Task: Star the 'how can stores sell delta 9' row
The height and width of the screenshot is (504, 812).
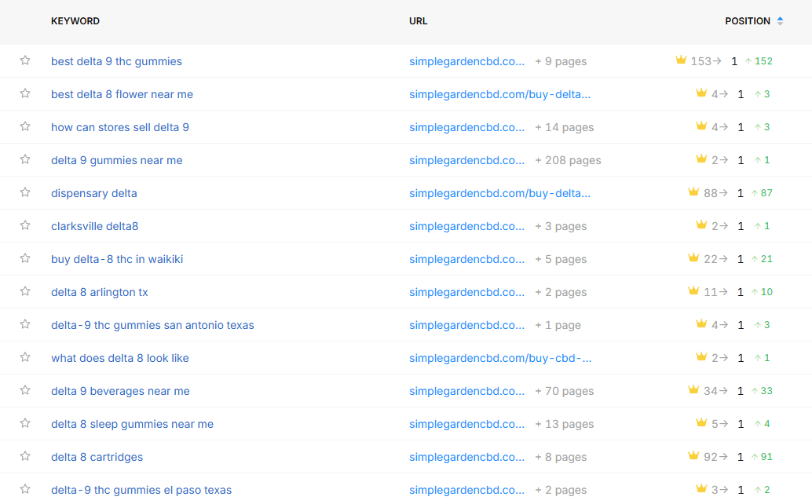Action: point(25,126)
